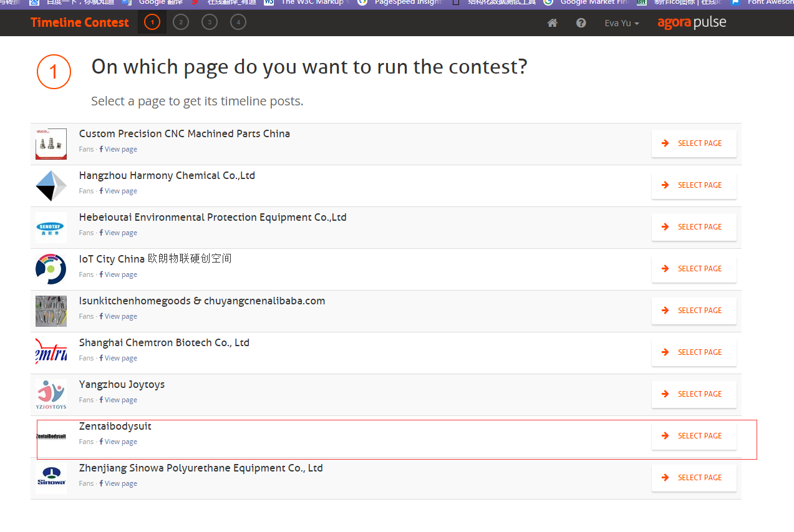Jump to step 2 in the header
Image resolution: width=794 pixels, height=532 pixels.
coord(181,22)
